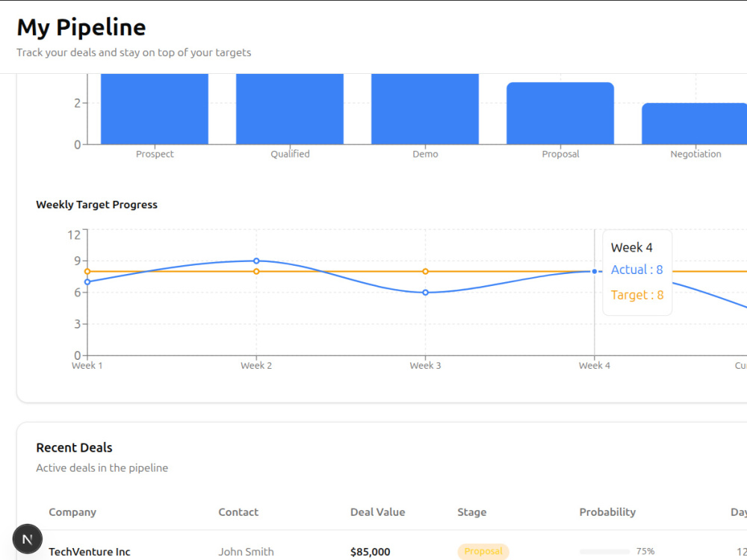The width and height of the screenshot is (747, 560).
Task: Click the Stage column header
Action: 471,512
